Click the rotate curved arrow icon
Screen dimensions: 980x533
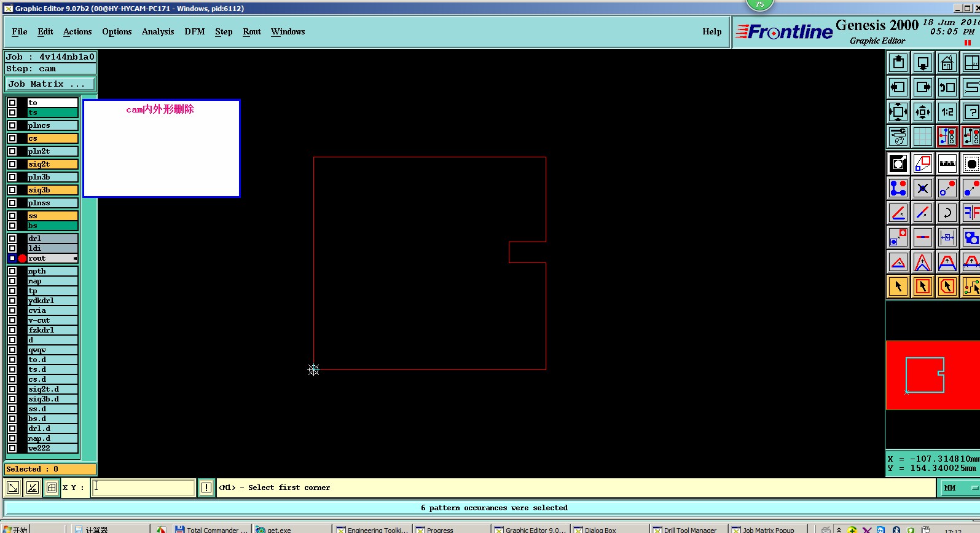coord(947,213)
